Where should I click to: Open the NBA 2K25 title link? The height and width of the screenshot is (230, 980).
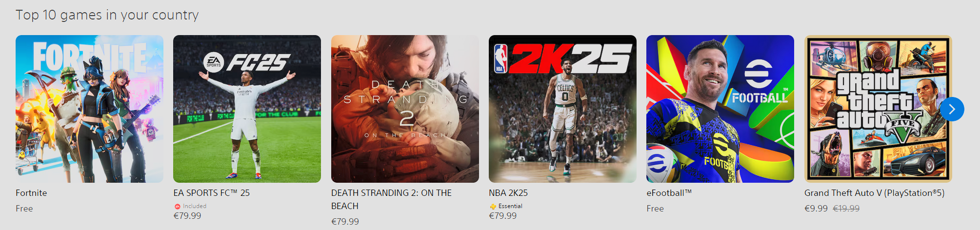pos(508,193)
